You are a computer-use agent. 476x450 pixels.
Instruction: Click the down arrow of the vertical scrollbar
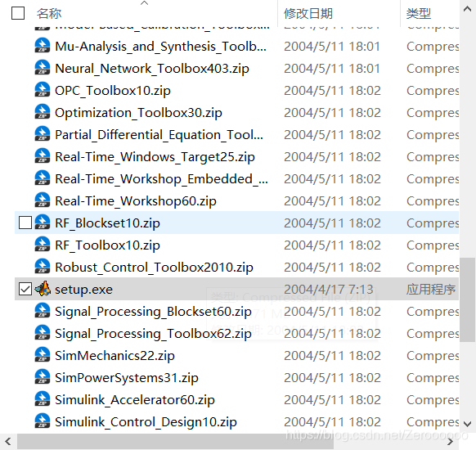[x=468, y=424]
